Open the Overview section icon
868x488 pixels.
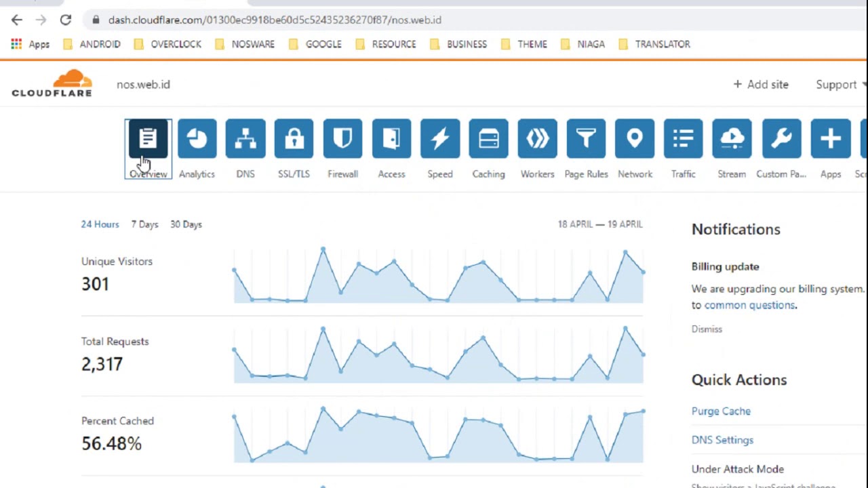[x=148, y=139]
